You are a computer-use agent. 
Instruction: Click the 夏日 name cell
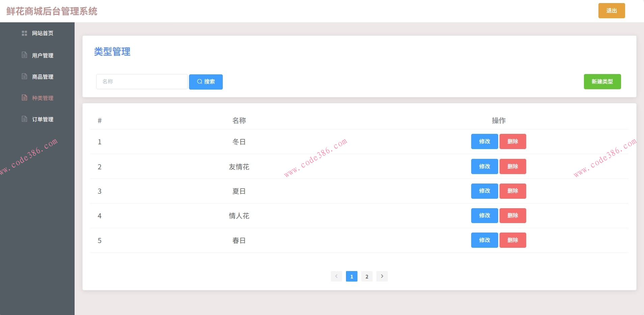pos(239,191)
